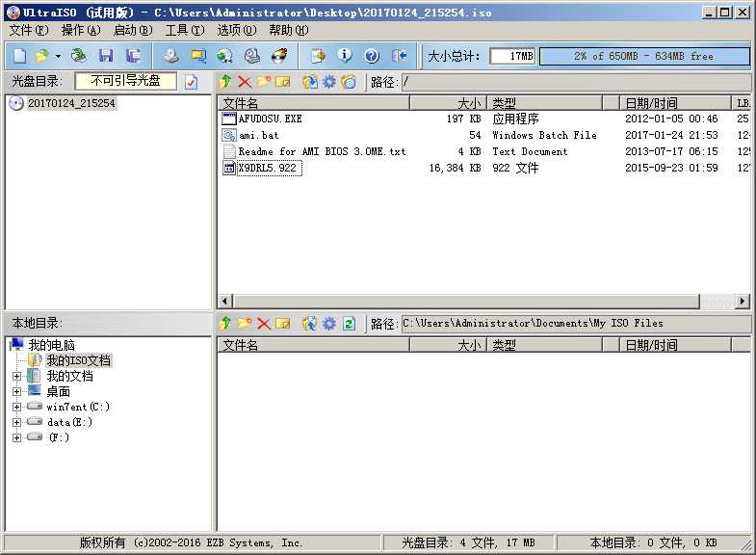Select 我的ISO文档 in the local tree
Viewport: 756px width, 555px height.
[x=79, y=360]
